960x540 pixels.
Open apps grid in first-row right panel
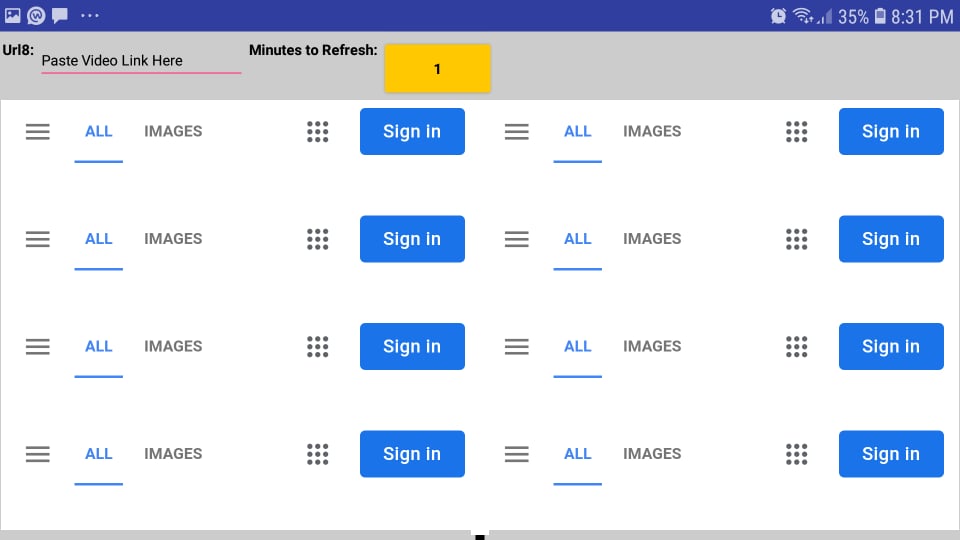pyautogui.click(x=797, y=132)
